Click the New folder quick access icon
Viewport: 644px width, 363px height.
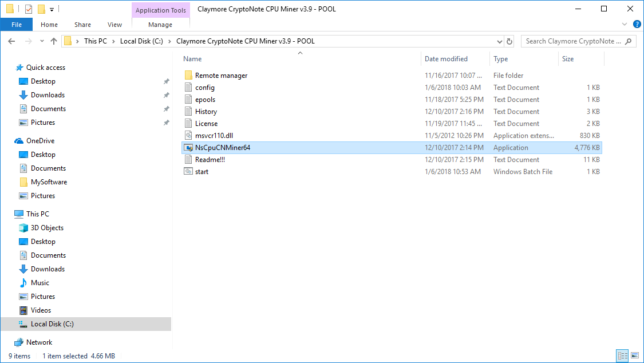click(41, 9)
